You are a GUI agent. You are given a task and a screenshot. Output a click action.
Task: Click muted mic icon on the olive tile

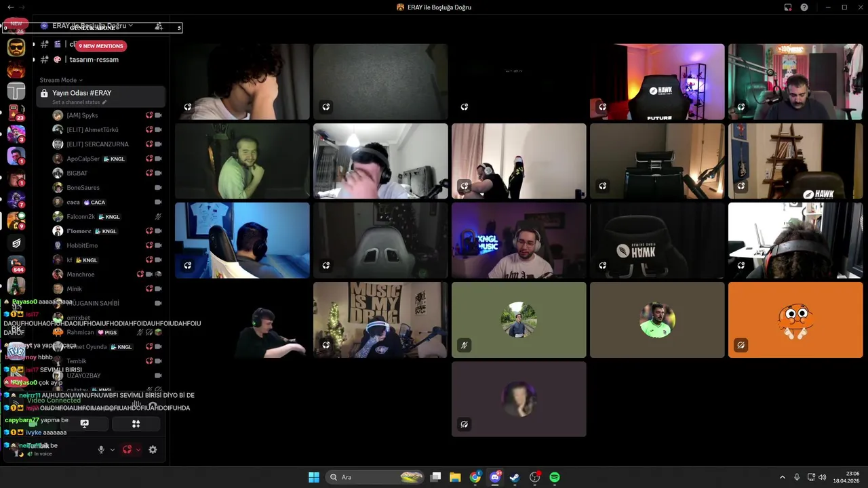pyautogui.click(x=464, y=345)
